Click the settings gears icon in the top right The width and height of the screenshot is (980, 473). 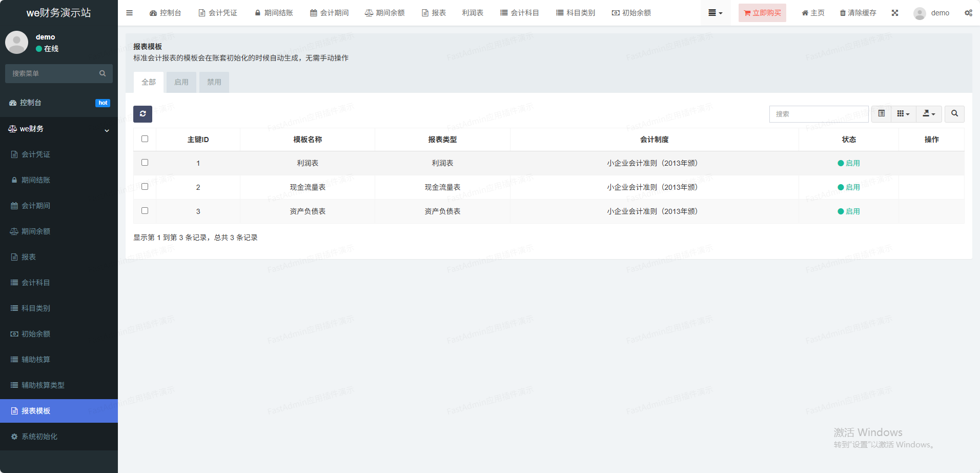(x=968, y=13)
